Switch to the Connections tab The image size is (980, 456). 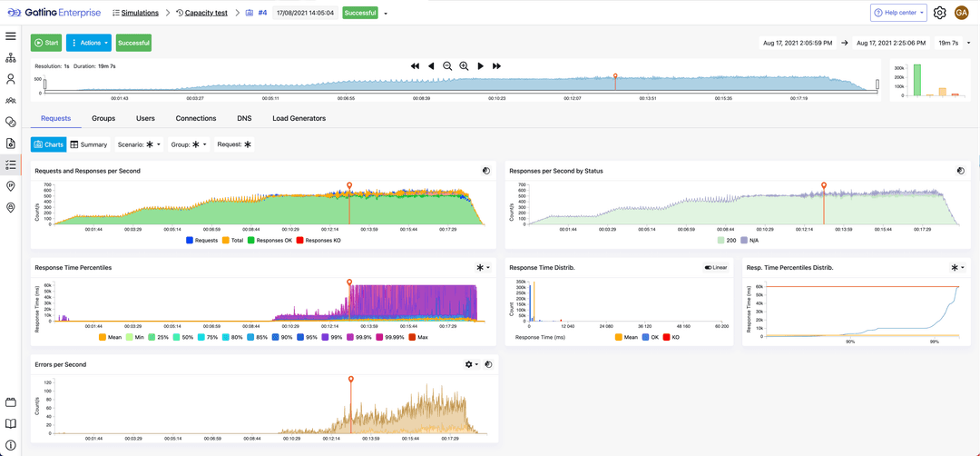point(196,118)
